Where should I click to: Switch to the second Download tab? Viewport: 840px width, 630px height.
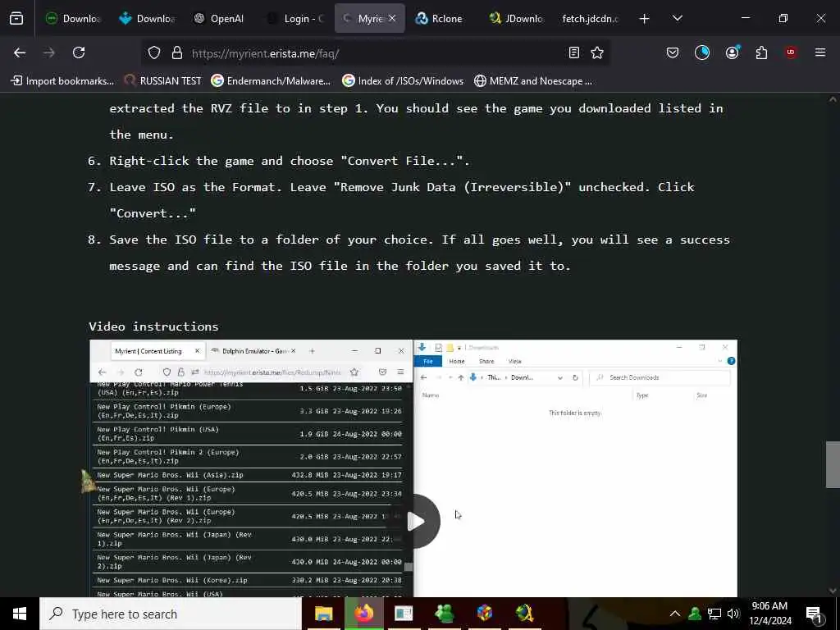[x=148, y=19]
